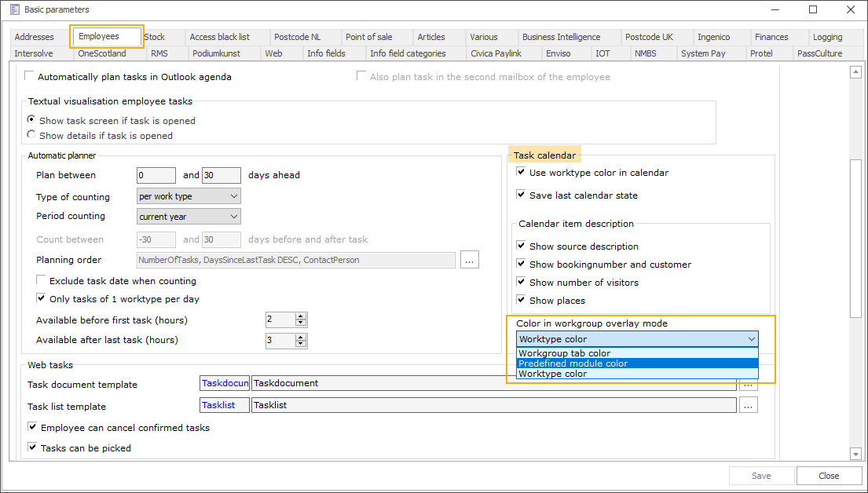The height and width of the screenshot is (493, 868).
Task: Select Show task screen if task is opened
Action: (x=31, y=119)
